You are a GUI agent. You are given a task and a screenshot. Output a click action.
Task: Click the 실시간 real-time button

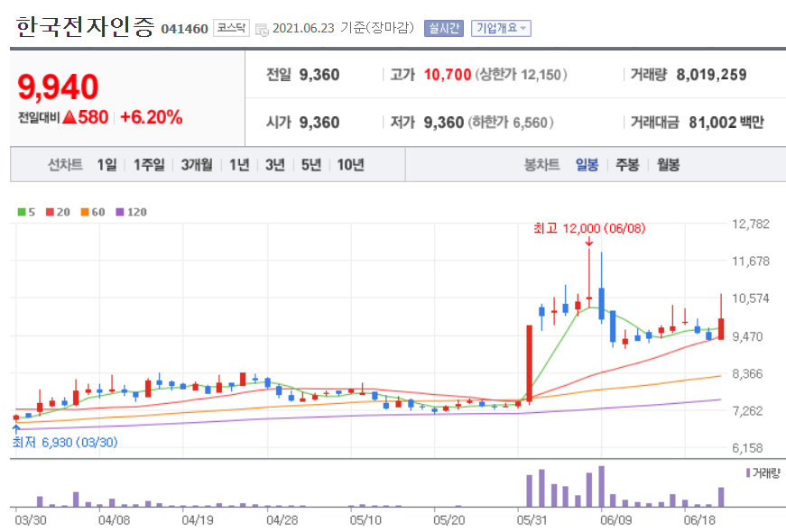coord(444,28)
